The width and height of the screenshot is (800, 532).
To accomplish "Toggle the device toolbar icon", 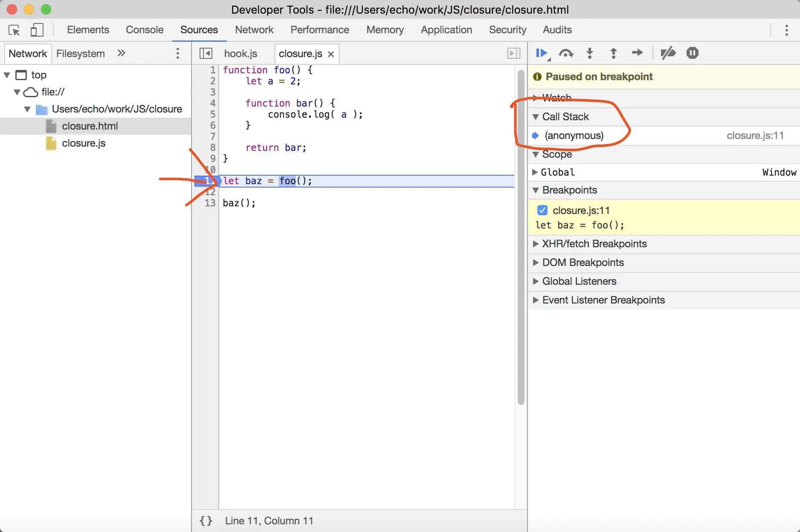I will [x=37, y=30].
